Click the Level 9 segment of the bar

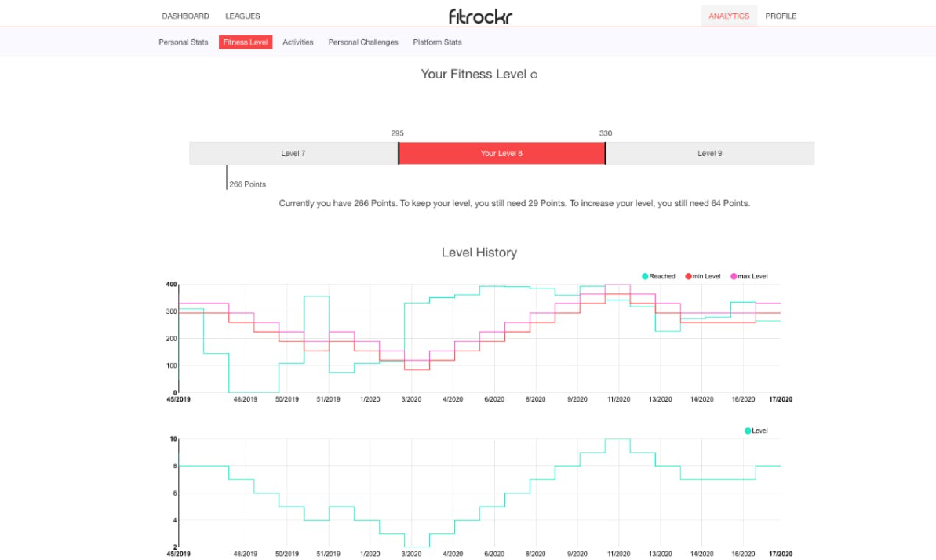[710, 154]
